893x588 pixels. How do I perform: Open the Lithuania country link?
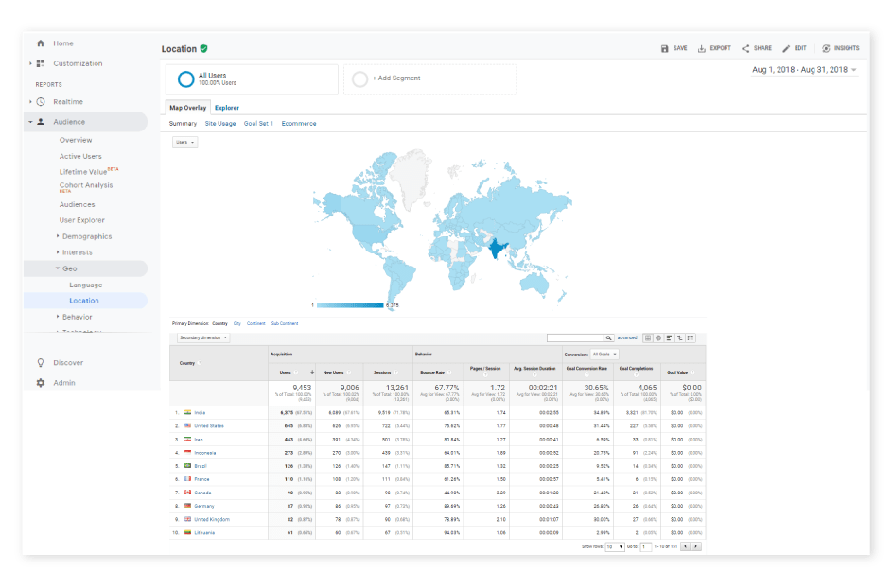pos(204,533)
